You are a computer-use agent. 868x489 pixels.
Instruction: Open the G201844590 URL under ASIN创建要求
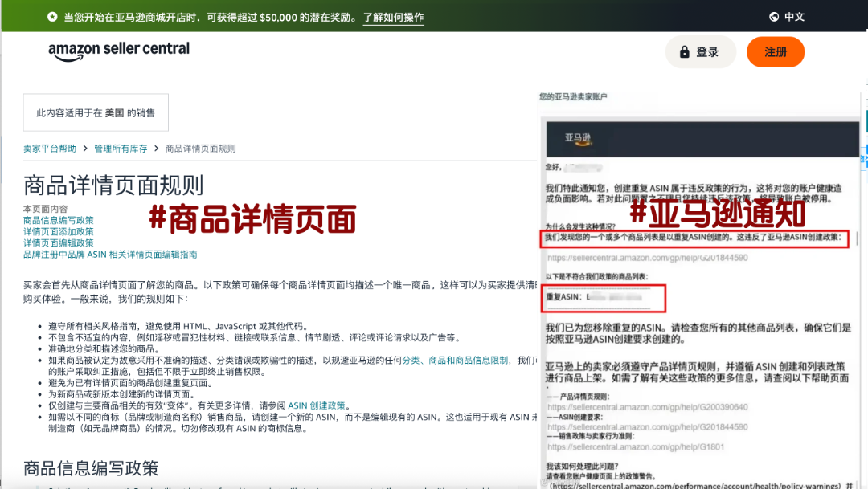[x=647, y=427]
